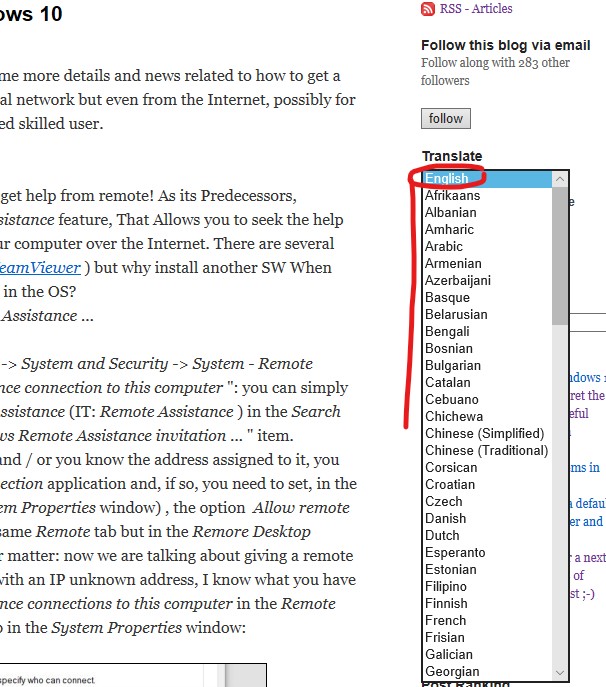Image resolution: width=606 pixels, height=687 pixels.
Task: Select French from the language dropdown
Action: tap(446, 621)
